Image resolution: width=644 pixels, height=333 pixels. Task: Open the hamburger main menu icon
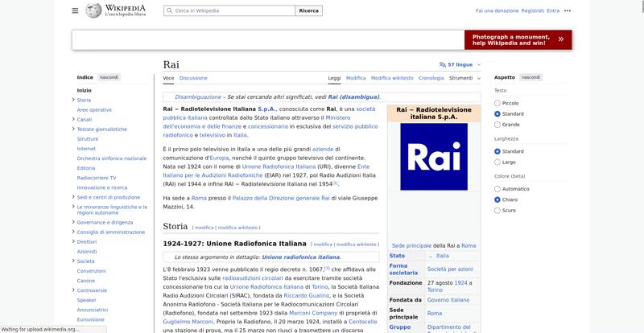75,10
